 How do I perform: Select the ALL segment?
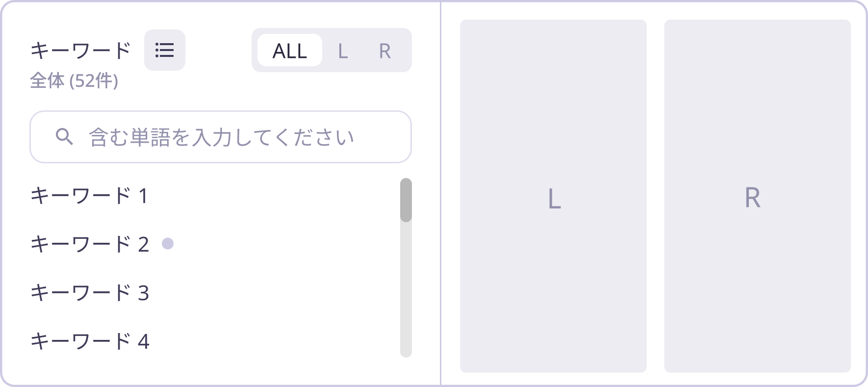point(290,51)
